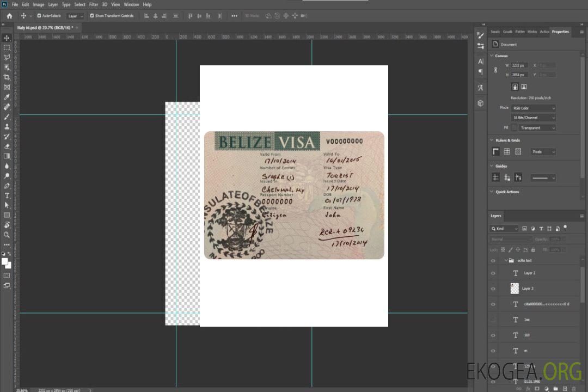Hide Layer 2 visibility eye

pos(493,273)
